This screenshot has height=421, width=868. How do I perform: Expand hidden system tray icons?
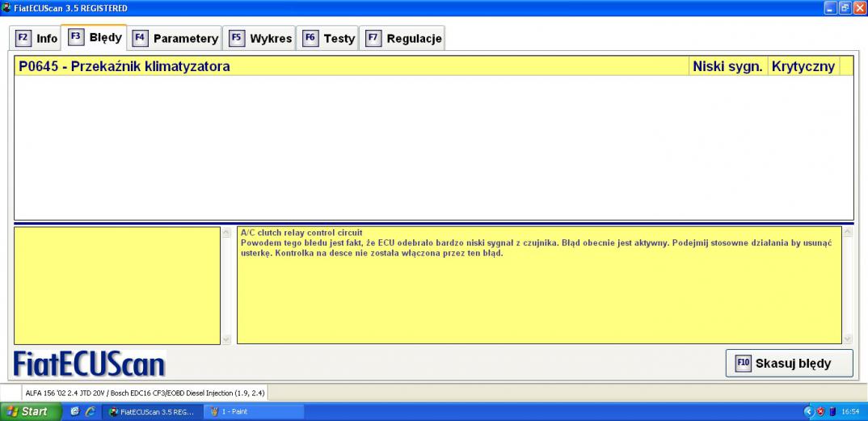point(808,411)
